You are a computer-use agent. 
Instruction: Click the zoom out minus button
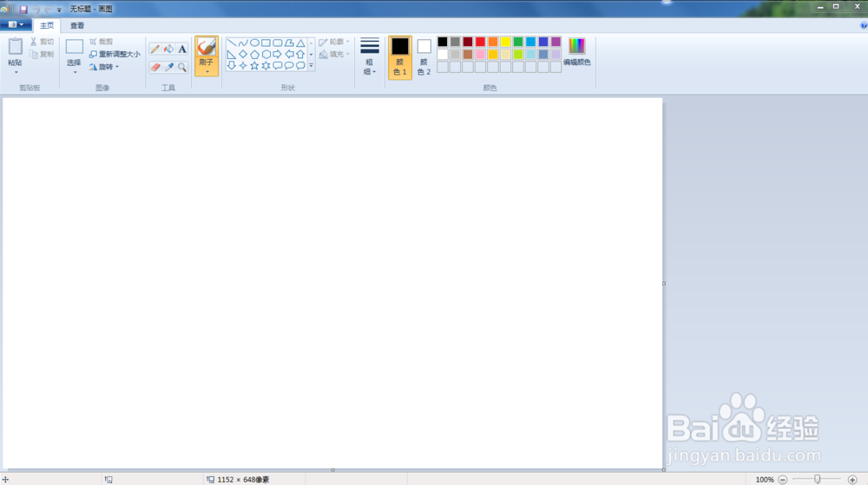782,480
